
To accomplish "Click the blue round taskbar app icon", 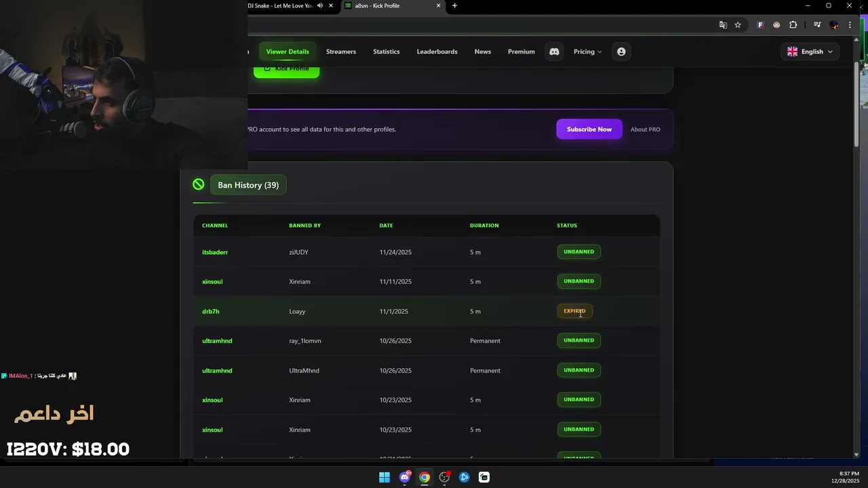I will (x=465, y=477).
